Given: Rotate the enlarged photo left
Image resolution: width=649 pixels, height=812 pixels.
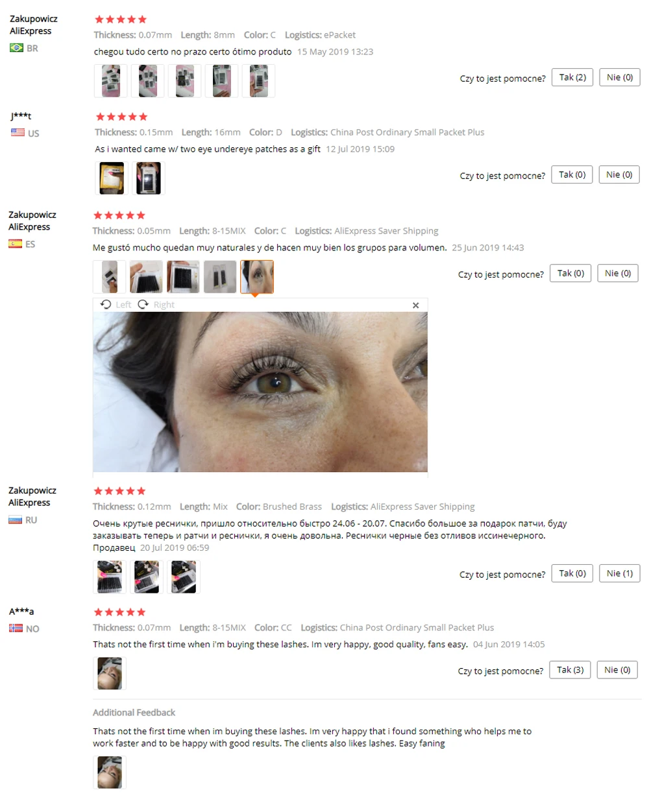Looking at the screenshot, I should pyautogui.click(x=116, y=305).
